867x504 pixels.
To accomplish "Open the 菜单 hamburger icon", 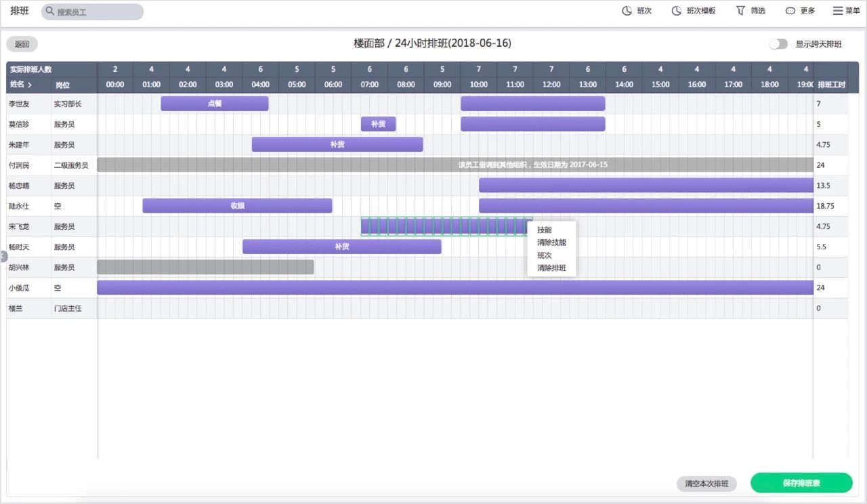I will tap(837, 10).
